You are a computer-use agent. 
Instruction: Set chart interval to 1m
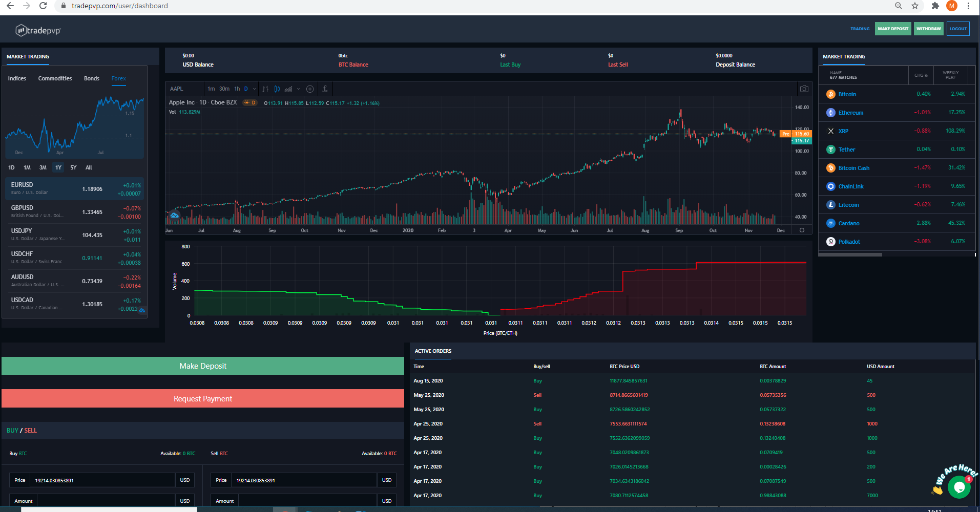211,89
